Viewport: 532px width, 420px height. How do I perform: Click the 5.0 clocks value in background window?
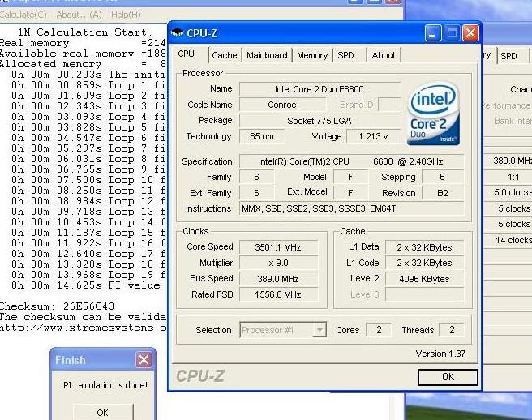click(x=513, y=192)
